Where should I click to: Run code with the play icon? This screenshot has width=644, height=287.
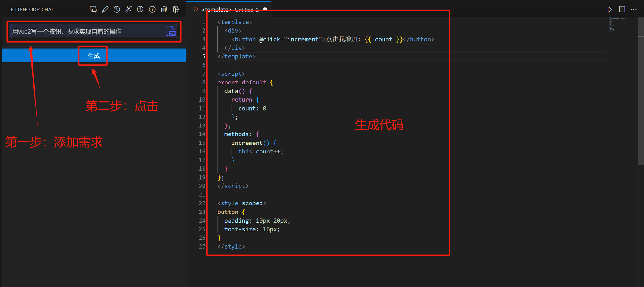[x=610, y=9]
